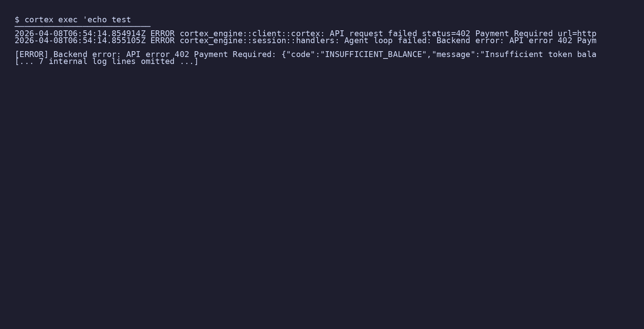The width and height of the screenshot is (644, 329).
Task: Click the first timestamp ending in 854914Z
Action: (80, 34)
